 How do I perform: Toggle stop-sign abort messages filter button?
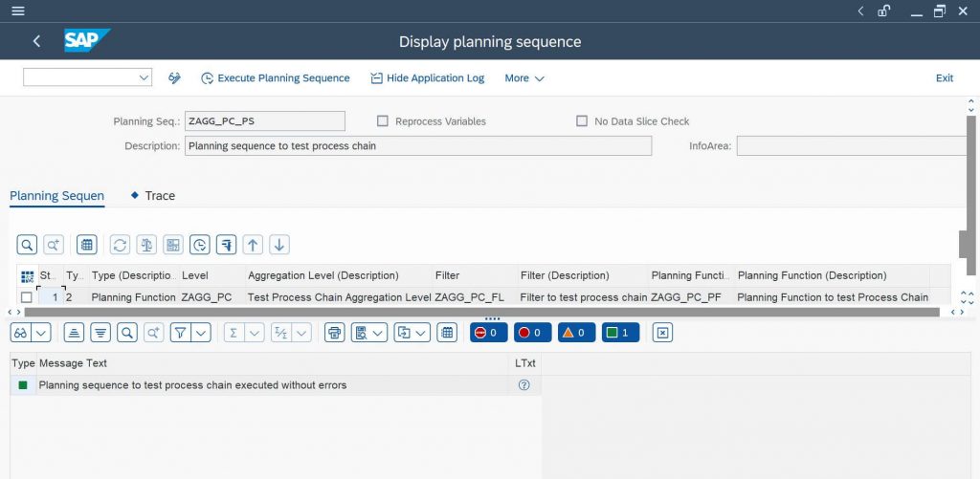489,333
